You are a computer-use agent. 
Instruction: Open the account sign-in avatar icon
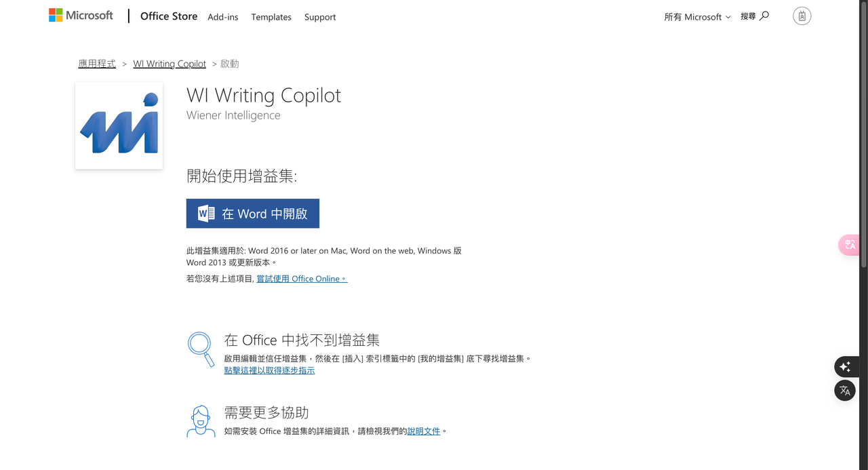coord(802,16)
